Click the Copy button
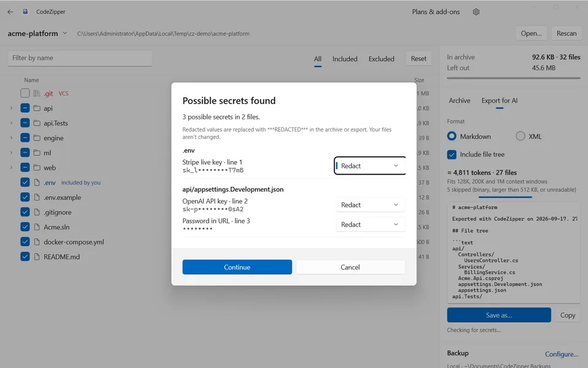The image size is (588, 368). 567,315
